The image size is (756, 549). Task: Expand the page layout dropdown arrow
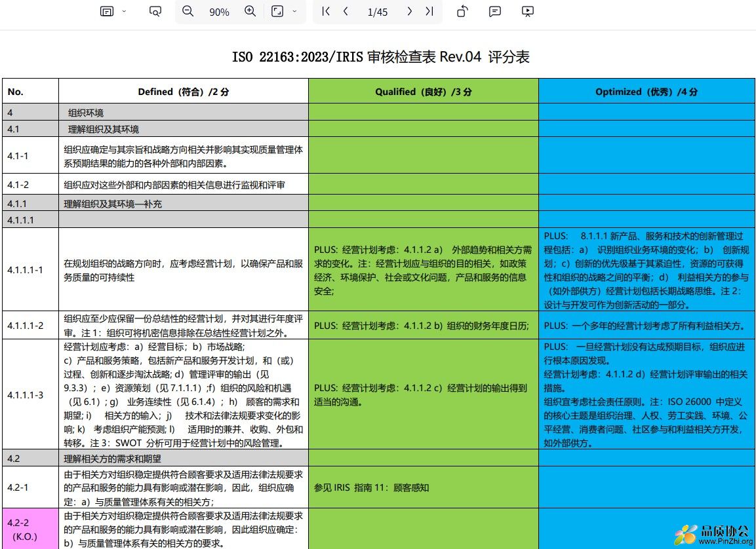[124, 11]
